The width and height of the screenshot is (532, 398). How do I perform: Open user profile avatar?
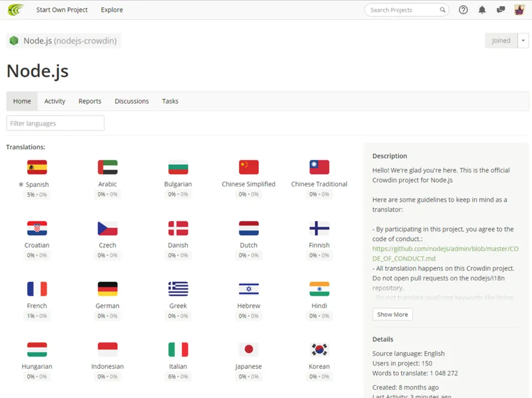coord(519,10)
